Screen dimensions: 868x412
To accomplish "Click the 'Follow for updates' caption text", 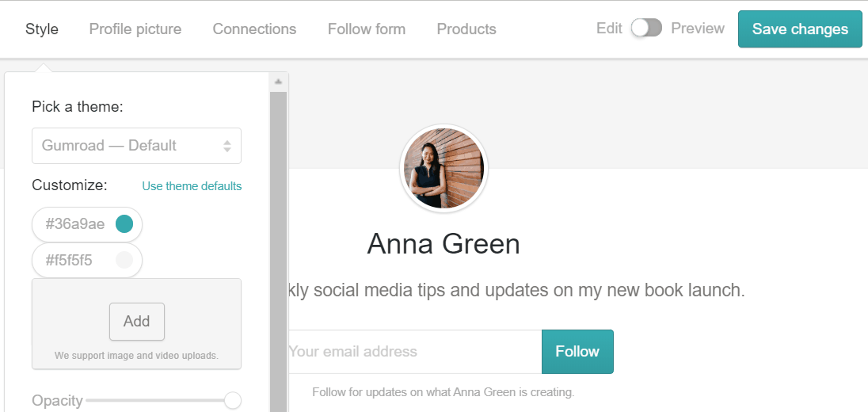I will click(444, 393).
